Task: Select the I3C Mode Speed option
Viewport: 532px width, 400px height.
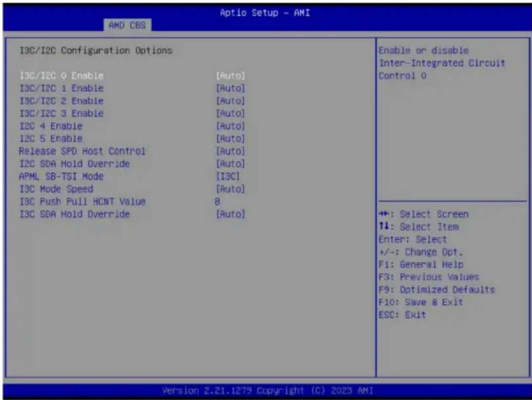Action: (x=56, y=189)
